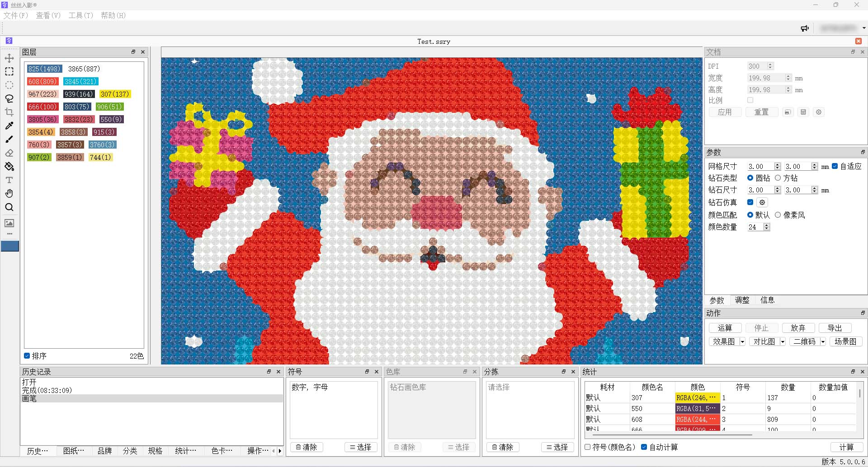Open the 工具(T) menu
The height and width of the screenshot is (467, 868).
click(80, 15)
